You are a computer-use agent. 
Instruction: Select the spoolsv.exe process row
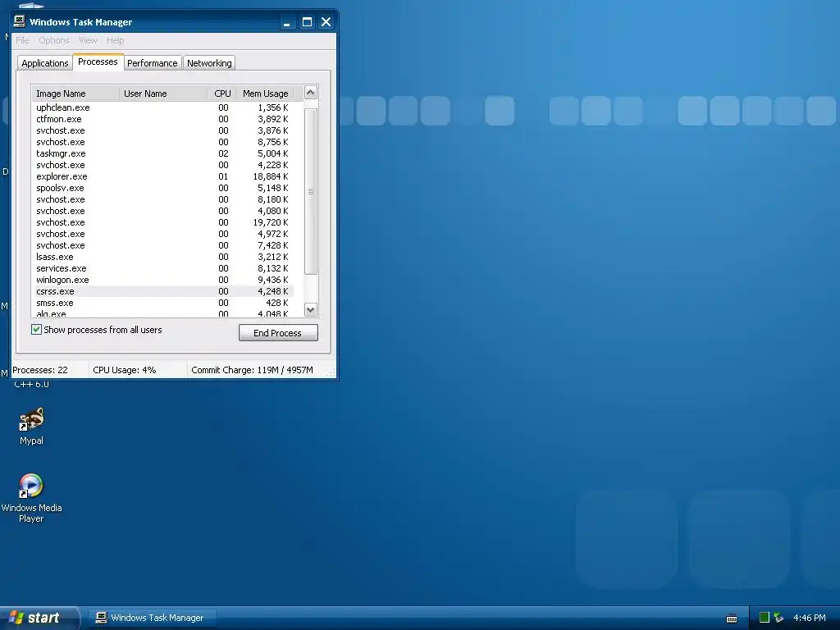162,188
